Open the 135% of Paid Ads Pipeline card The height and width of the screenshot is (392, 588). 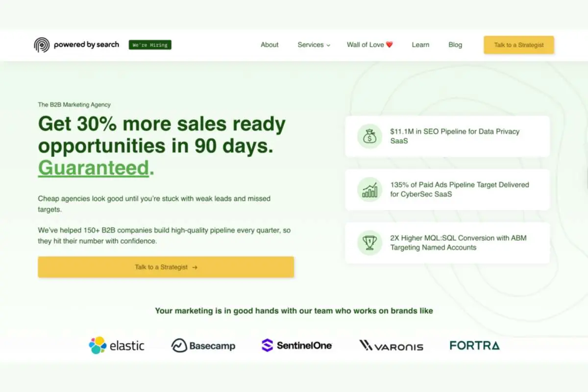tap(447, 190)
